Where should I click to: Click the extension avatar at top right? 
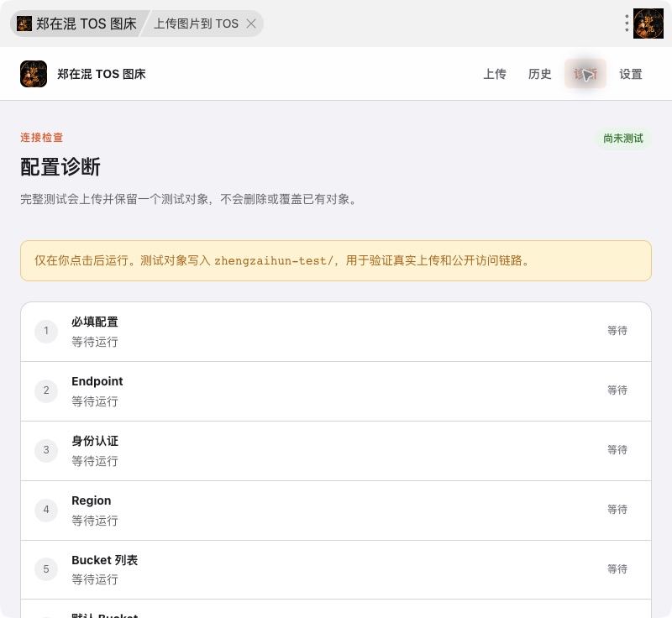pos(648,24)
